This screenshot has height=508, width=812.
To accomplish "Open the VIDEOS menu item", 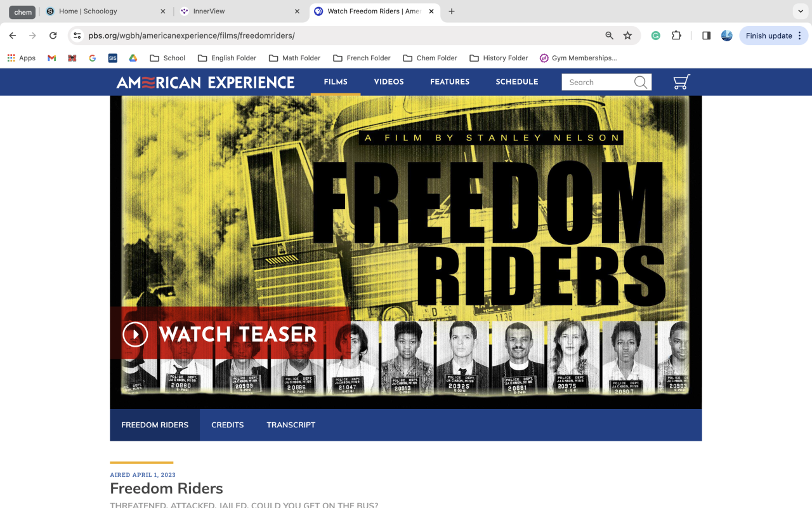I will point(389,82).
